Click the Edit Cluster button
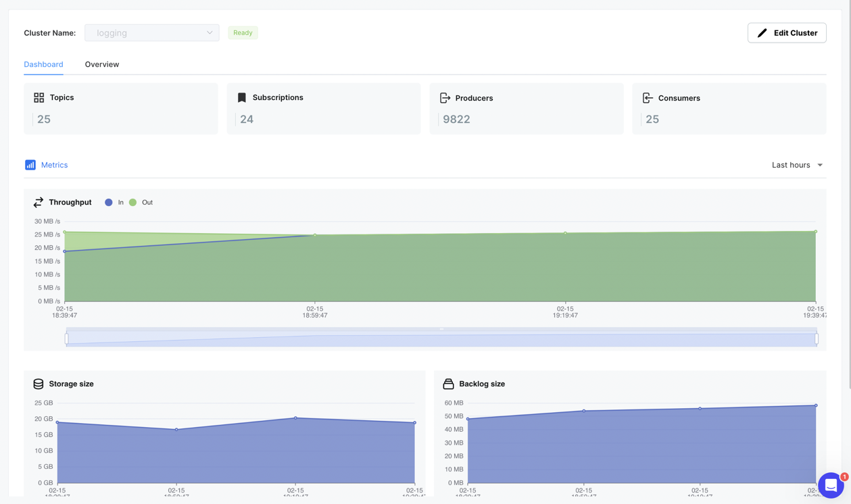 787,32
